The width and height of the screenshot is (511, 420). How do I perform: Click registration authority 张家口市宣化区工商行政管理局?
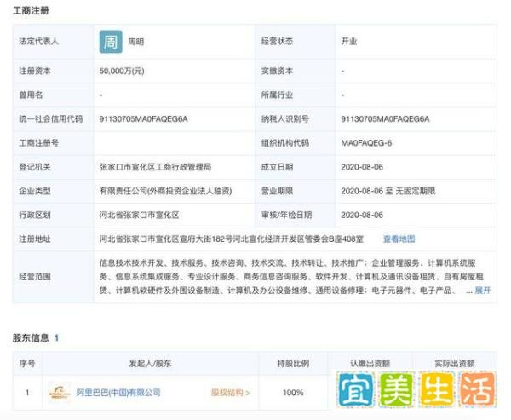(156, 167)
